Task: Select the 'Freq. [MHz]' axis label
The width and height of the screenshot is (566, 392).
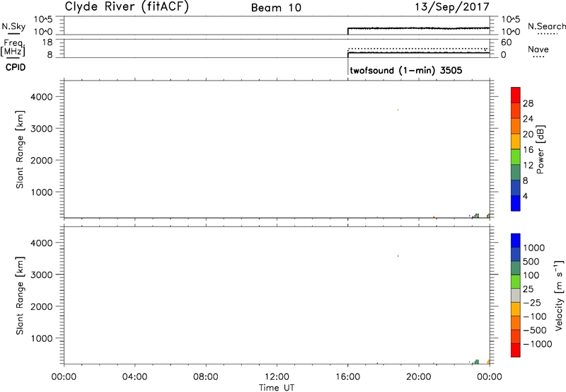Action: [13, 47]
